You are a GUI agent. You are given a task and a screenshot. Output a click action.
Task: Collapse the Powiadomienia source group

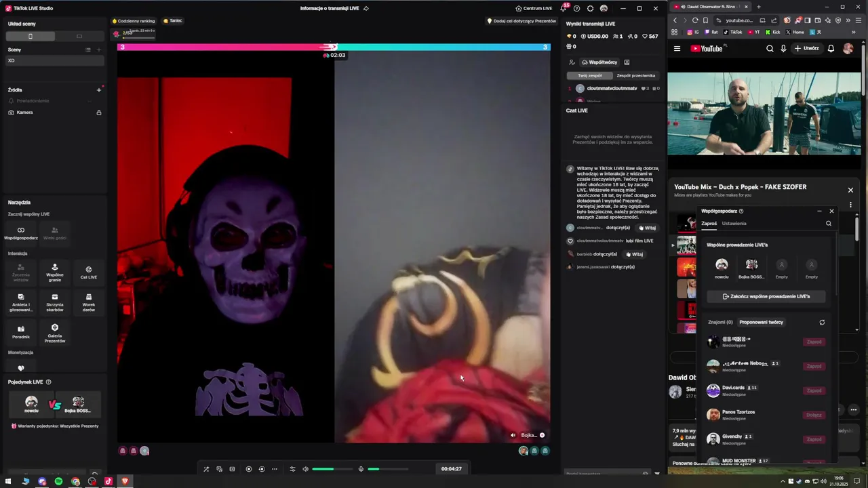[89, 101]
